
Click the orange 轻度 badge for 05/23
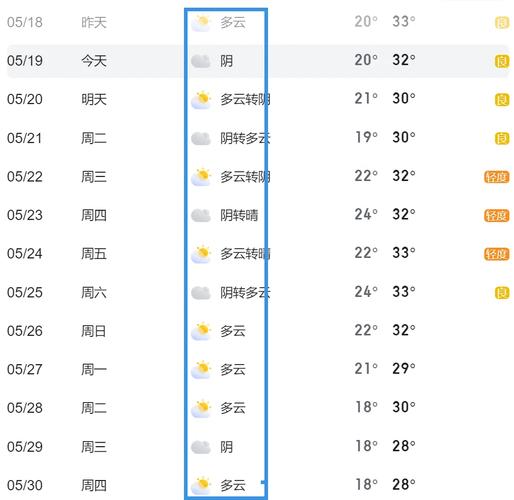pos(497,216)
